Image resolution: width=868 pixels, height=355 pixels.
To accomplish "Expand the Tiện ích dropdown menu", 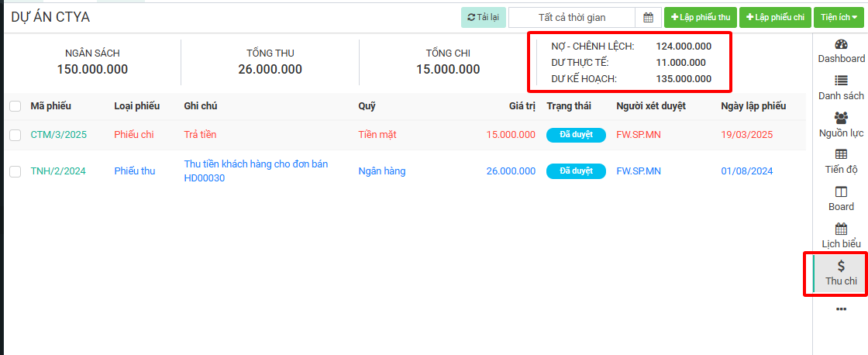I will [839, 18].
